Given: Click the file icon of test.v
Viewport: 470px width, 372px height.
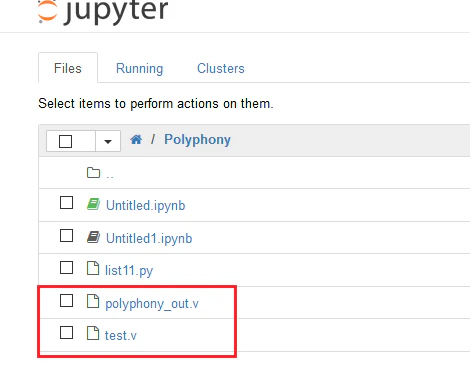Looking at the screenshot, I should [93, 333].
